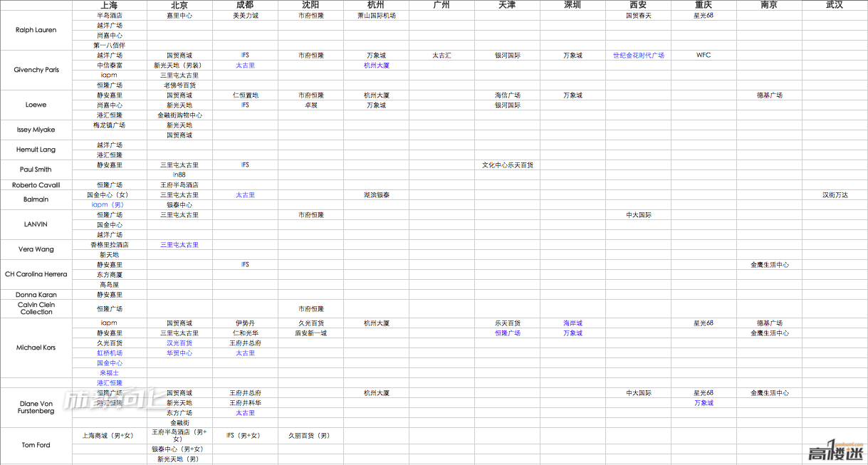Select the 北京 column header
868x465 pixels.
coord(179,5)
